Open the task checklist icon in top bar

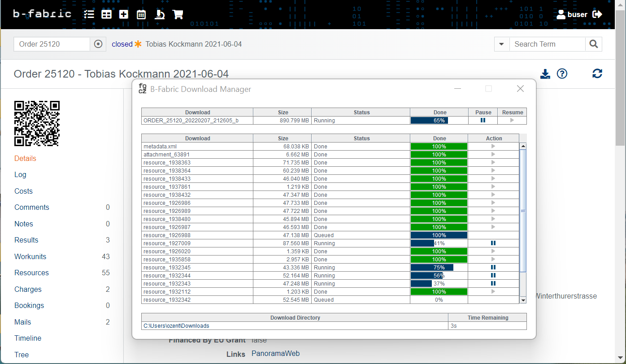click(89, 14)
